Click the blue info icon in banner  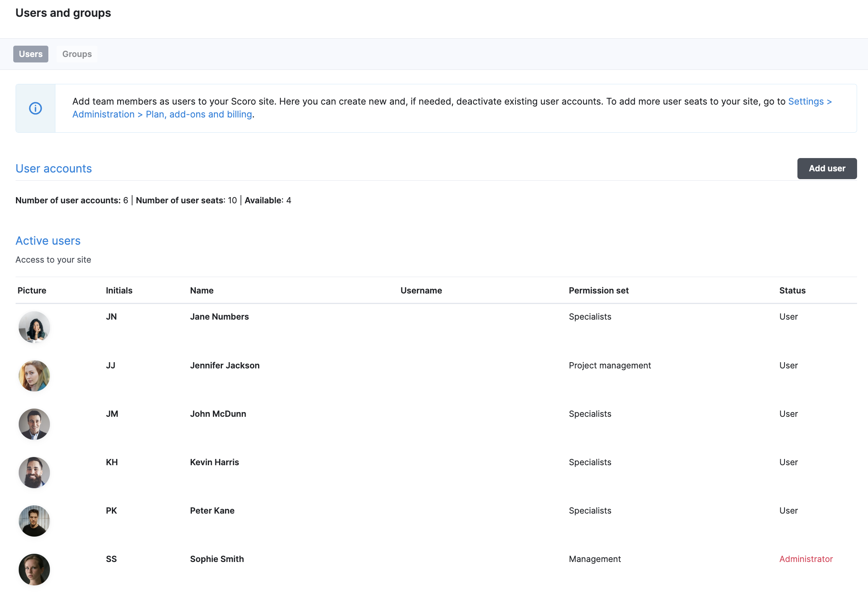[x=35, y=108]
